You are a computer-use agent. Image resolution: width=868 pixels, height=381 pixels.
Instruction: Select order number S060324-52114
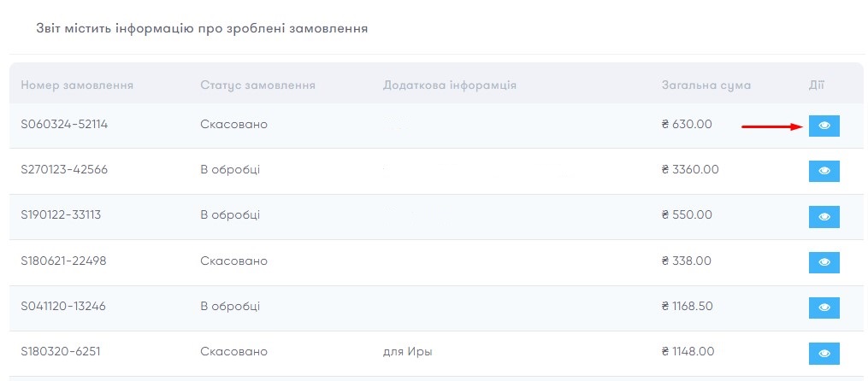pos(64,125)
